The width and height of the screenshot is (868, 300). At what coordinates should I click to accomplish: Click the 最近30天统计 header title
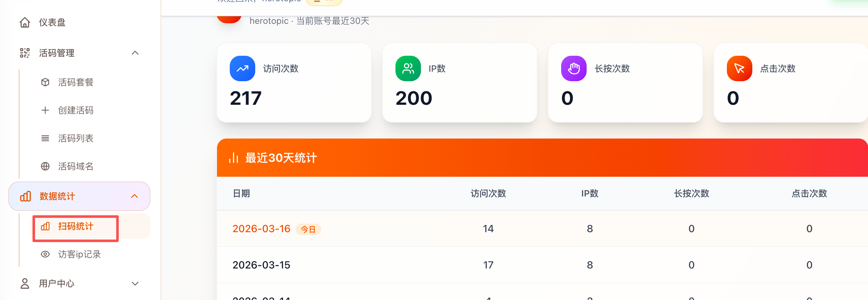(x=281, y=158)
